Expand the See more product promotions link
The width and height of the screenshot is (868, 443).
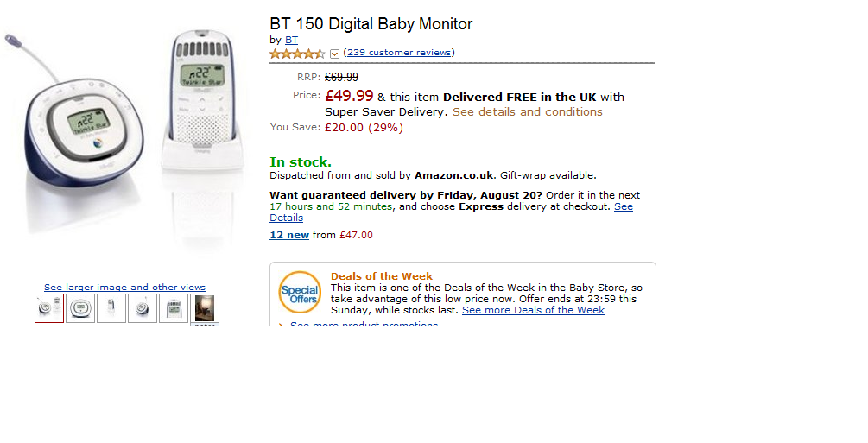(x=363, y=325)
